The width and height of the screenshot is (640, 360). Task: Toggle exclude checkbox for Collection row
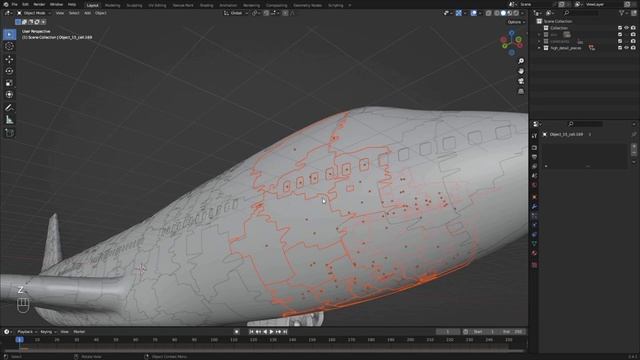click(620, 28)
